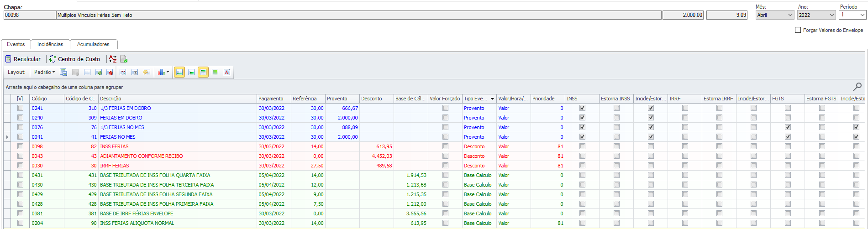Click the bar chart icon
This screenshot has width=868, height=229.
tap(161, 72)
